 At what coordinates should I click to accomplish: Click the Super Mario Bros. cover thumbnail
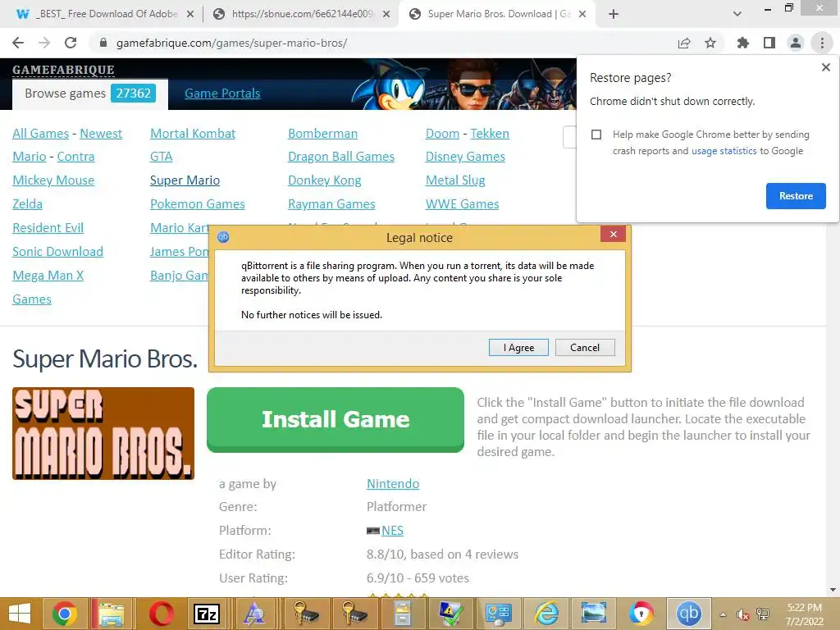pyautogui.click(x=103, y=433)
